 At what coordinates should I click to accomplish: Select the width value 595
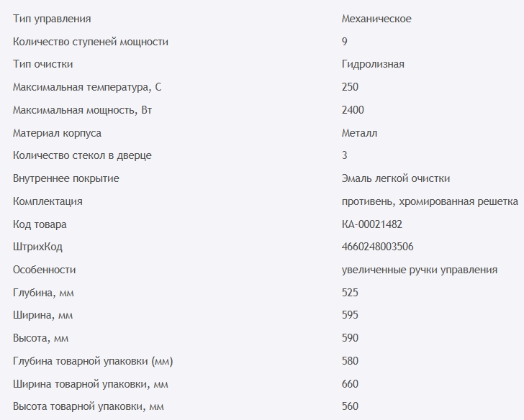click(x=350, y=315)
